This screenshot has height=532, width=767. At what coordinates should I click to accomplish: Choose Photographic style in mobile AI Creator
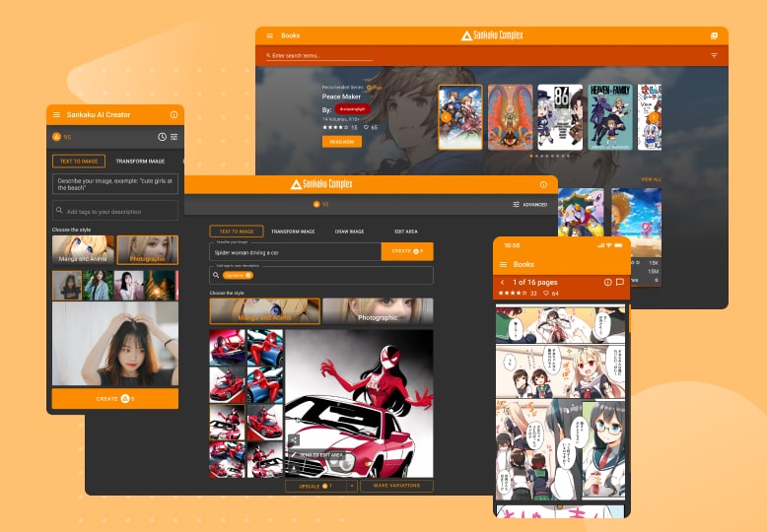click(147, 250)
